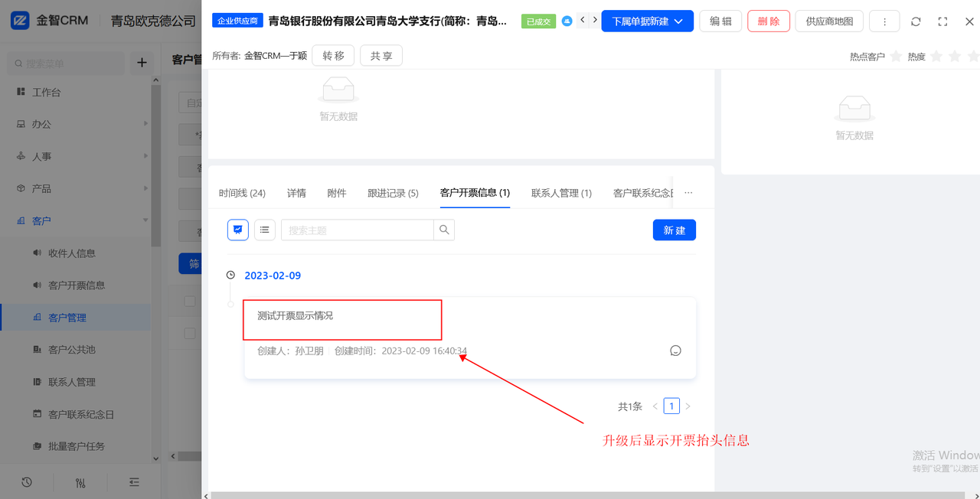The width and height of the screenshot is (980, 499).
Task: Switch to the 详情 tab
Action: click(x=296, y=193)
